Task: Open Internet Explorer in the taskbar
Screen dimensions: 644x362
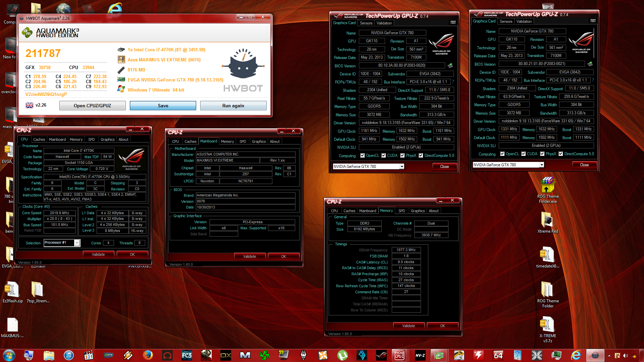Action: pos(576,355)
